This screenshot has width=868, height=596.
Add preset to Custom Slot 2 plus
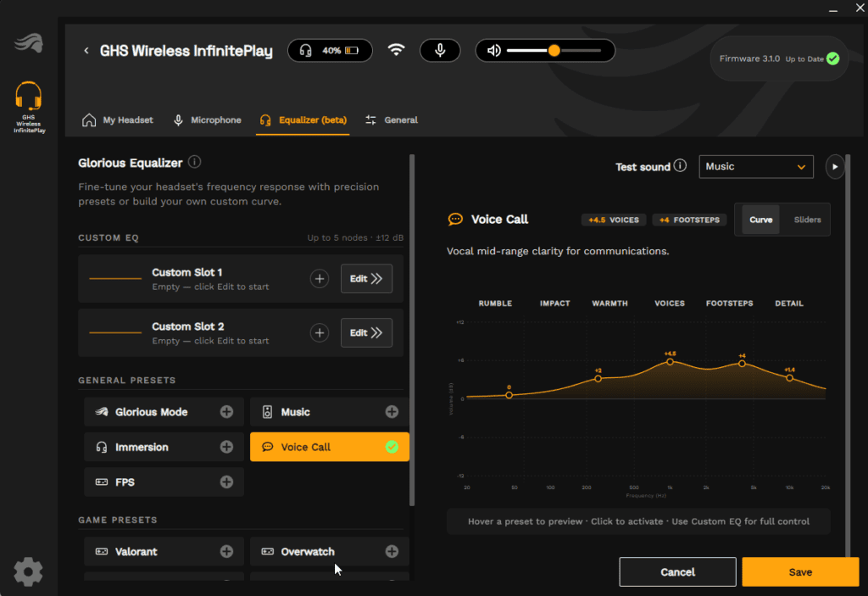tap(320, 333)
